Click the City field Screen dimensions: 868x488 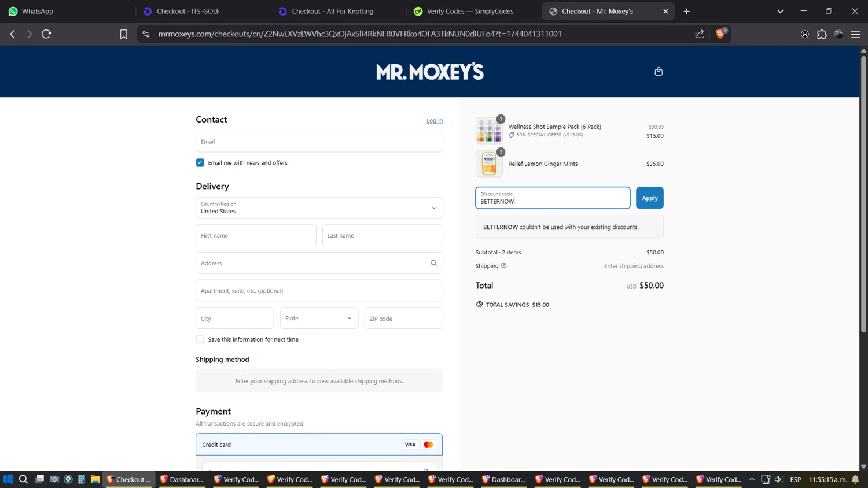click(235, 319)
